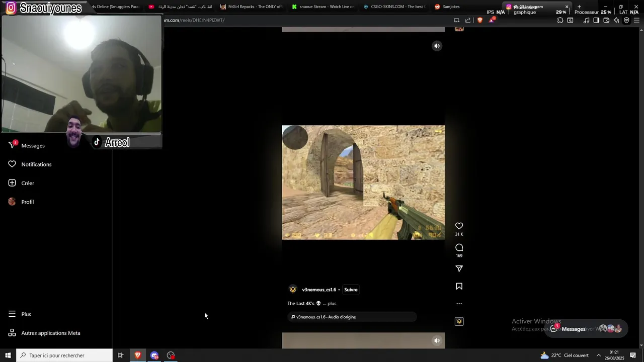Open Brave Leo AI sparkle icon
The width and height of the screenshot is (644, 362).
[x=616, y=20]
